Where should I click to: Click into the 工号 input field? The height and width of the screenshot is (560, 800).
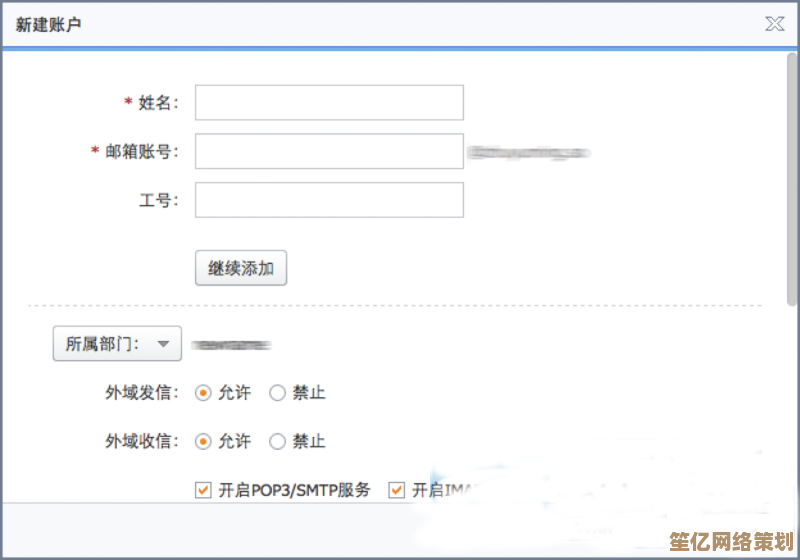[329, 200]
